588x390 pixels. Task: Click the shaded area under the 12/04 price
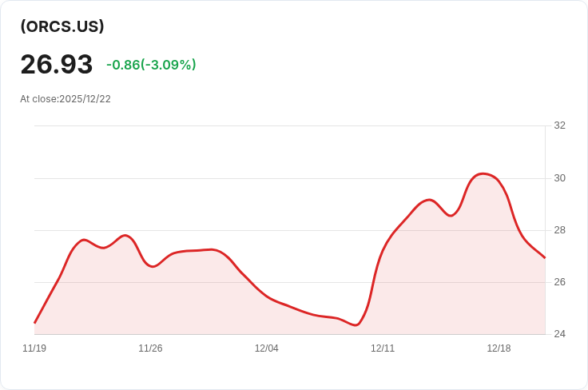(x=267, y=318)
